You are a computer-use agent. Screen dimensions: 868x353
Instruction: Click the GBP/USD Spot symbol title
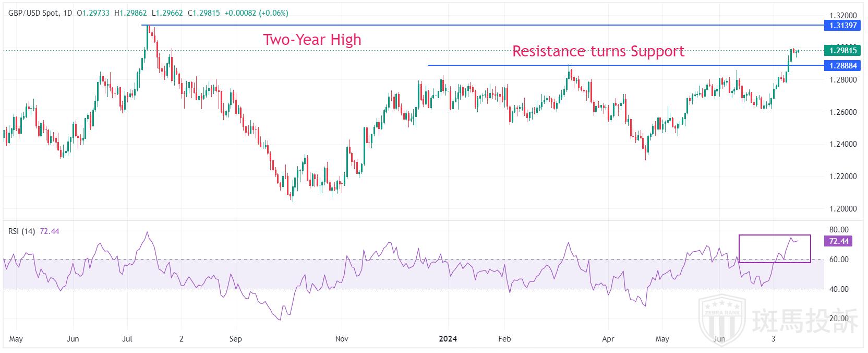click(33, 13)
